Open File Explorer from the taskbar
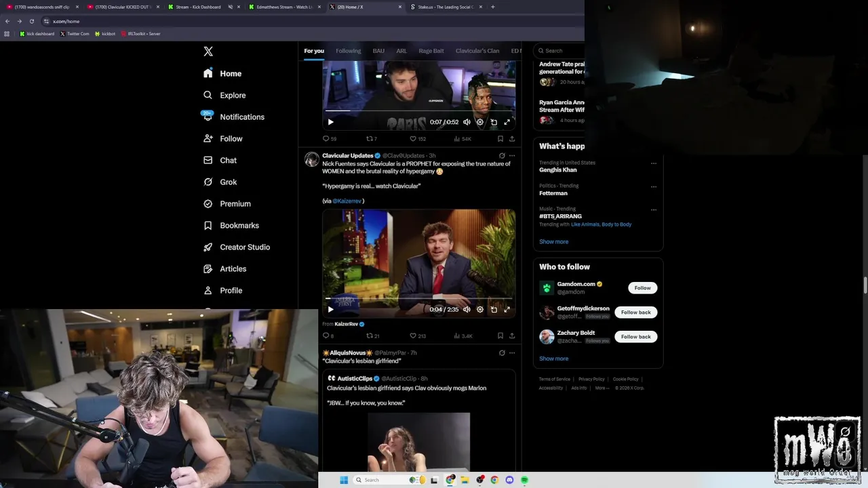 point(465,480)
